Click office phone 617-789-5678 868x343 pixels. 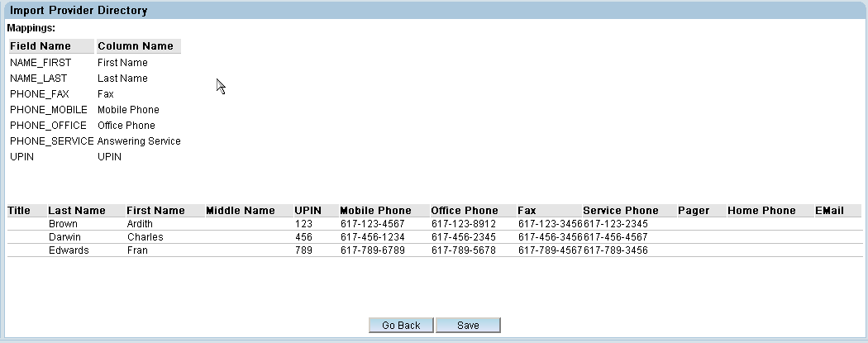pyautogui.click(x=463, y=250)
